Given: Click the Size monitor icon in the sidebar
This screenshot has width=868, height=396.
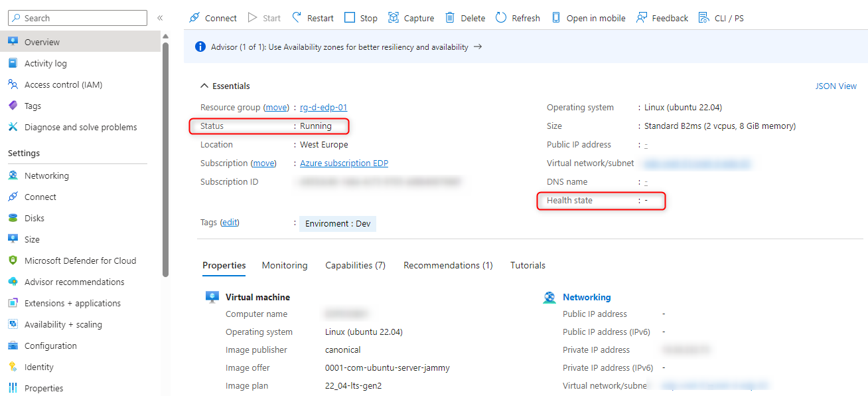Looking at the screenshot, I should point(13,239).
